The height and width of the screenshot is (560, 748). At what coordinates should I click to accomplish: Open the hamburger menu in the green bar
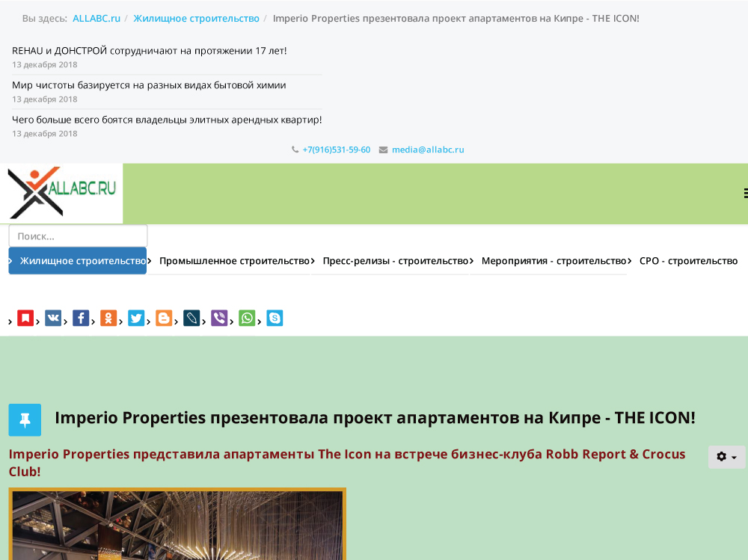745,193
